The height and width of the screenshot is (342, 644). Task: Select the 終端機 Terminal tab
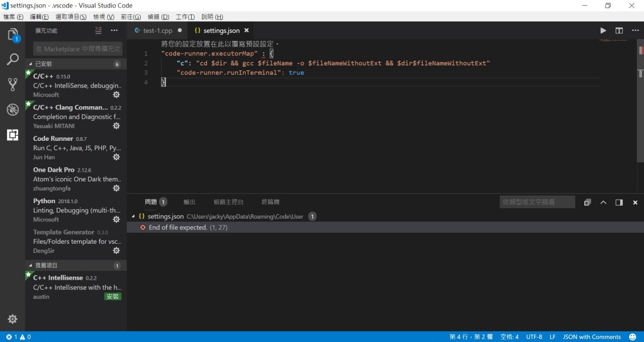[x=270, y=202]
